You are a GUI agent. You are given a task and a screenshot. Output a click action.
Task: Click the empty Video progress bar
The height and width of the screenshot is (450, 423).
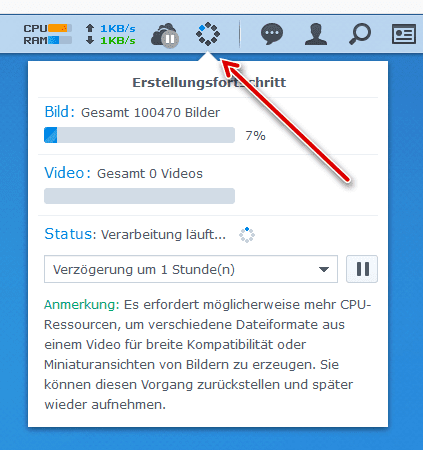point(139,196)
